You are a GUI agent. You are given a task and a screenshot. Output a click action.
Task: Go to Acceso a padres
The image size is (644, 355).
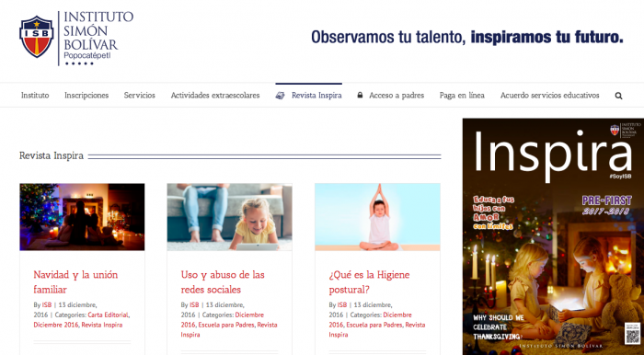(x=397, y=96)
